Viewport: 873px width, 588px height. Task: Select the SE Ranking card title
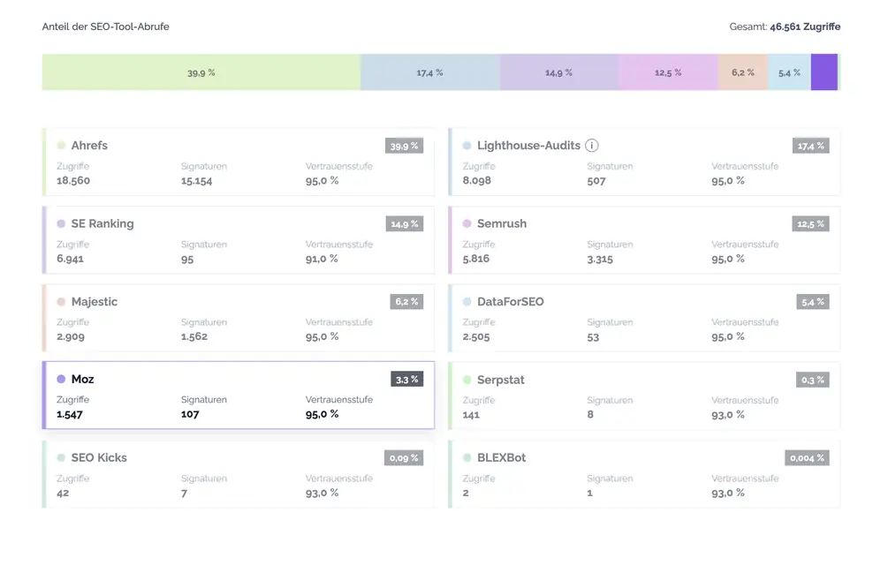[x=102, y=223]
